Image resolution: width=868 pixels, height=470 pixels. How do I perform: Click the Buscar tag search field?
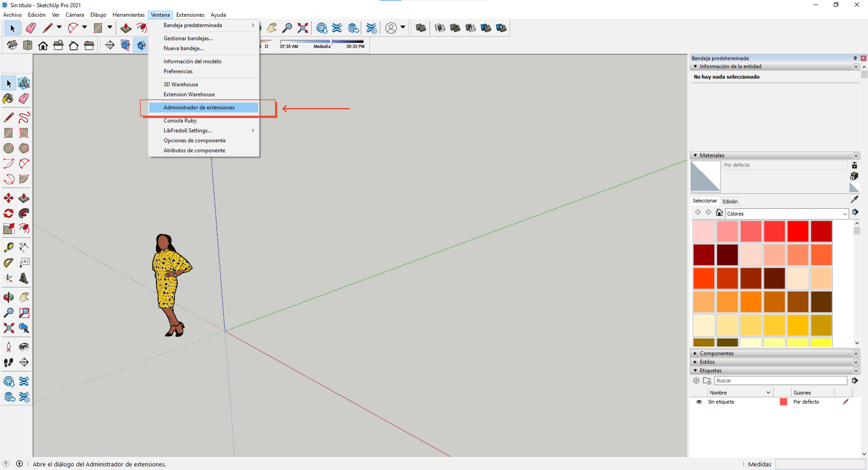pos(780,380)
